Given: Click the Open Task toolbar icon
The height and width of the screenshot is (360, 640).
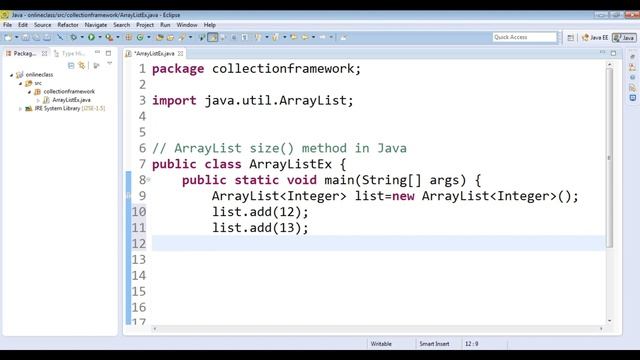Looking at the screenshot, I should point(170,37).
